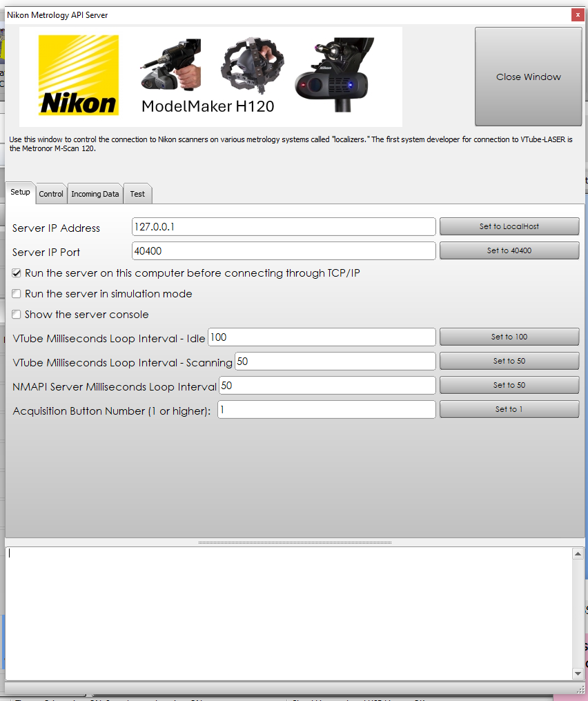The image size is (588, 701).
Task: Set NMAPI Server loop interval to 50 button
Action: click(x=509, y=385)
